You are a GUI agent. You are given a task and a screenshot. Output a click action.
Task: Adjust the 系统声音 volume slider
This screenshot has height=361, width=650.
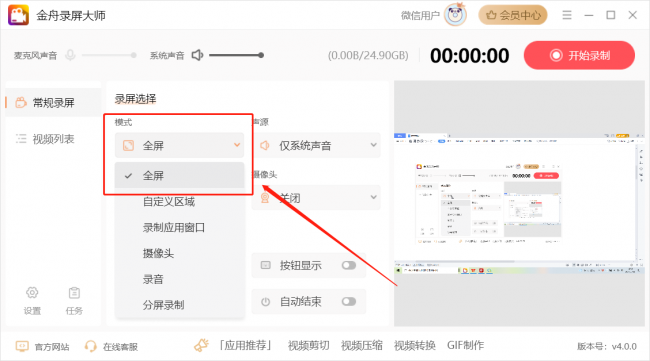[236, 55]
